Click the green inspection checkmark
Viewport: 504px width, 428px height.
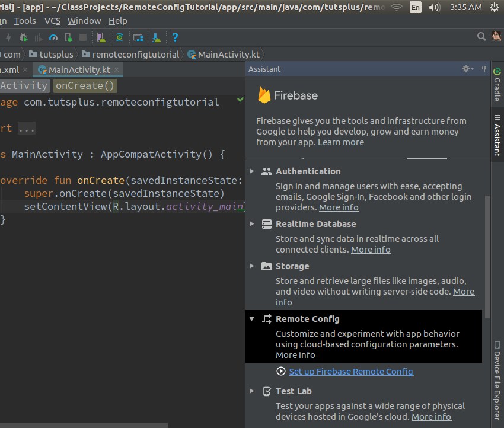[240, 99]
